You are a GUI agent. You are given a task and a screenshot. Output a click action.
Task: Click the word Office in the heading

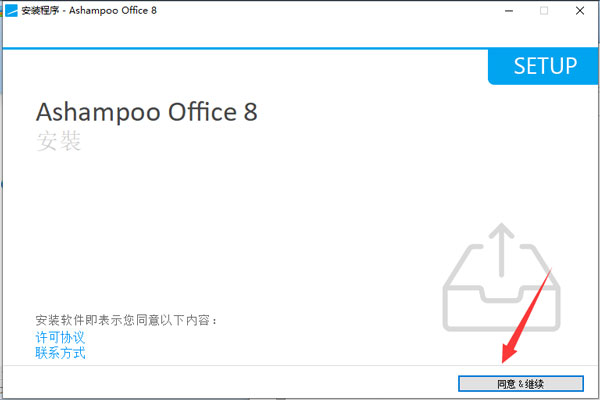tap(193, 111)
